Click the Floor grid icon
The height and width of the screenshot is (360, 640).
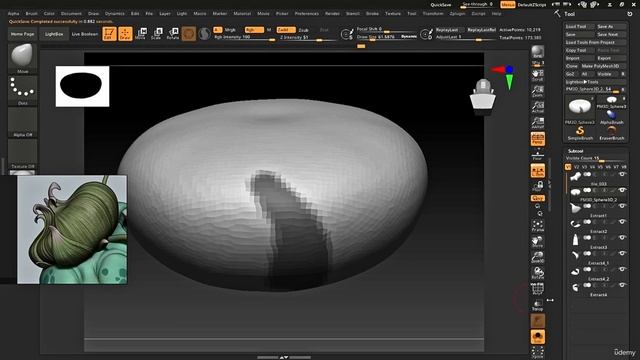(x=538, y=155)
